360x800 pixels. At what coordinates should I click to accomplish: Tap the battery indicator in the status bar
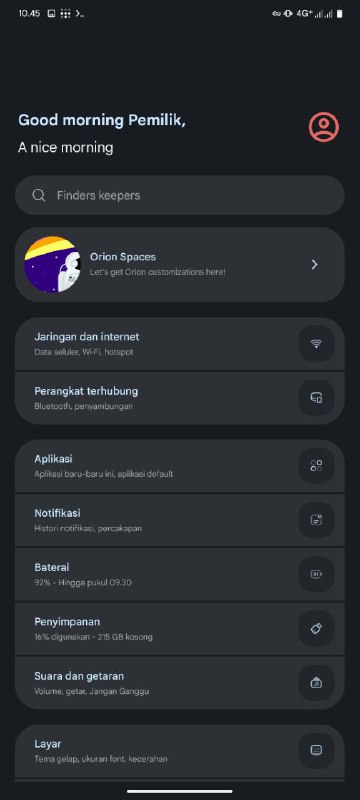(340, 14)
